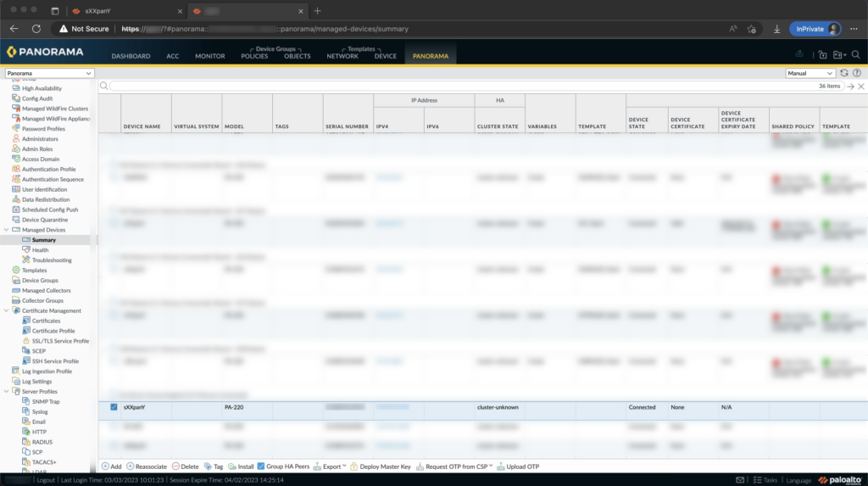The width and height of the screenshot is (868, 486).
Task: Select the PANORAMA tab
Action: [x=430, y=56]
